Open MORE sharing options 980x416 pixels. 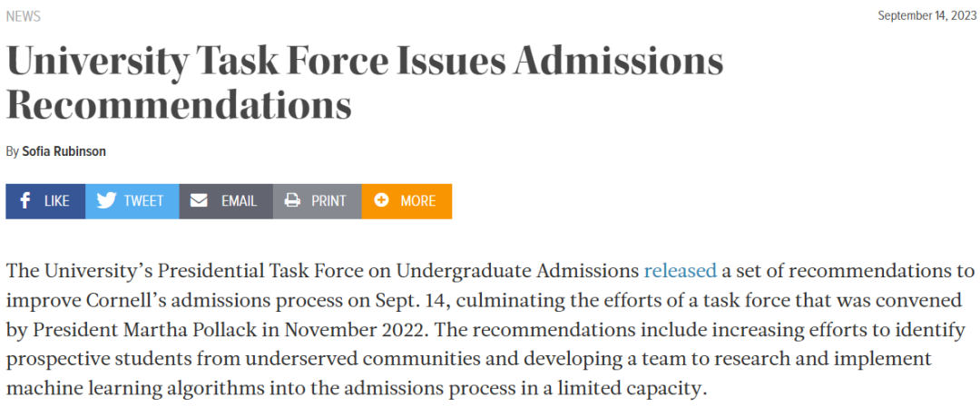(x=418, y=201)
